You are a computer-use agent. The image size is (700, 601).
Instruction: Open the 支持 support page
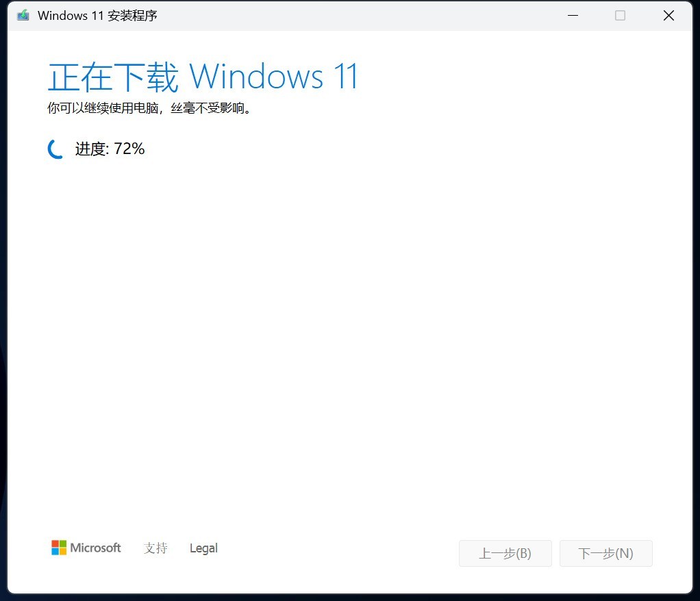(155, 548)
